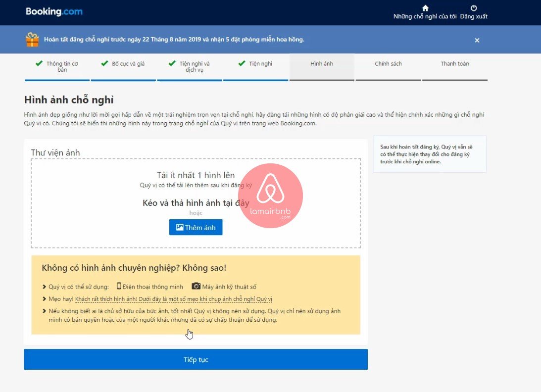Click the Máy ảnh kỹ thuật số text
Image resolution: width=541 pixels, height=392 pixels.
[x=229, y=287]
